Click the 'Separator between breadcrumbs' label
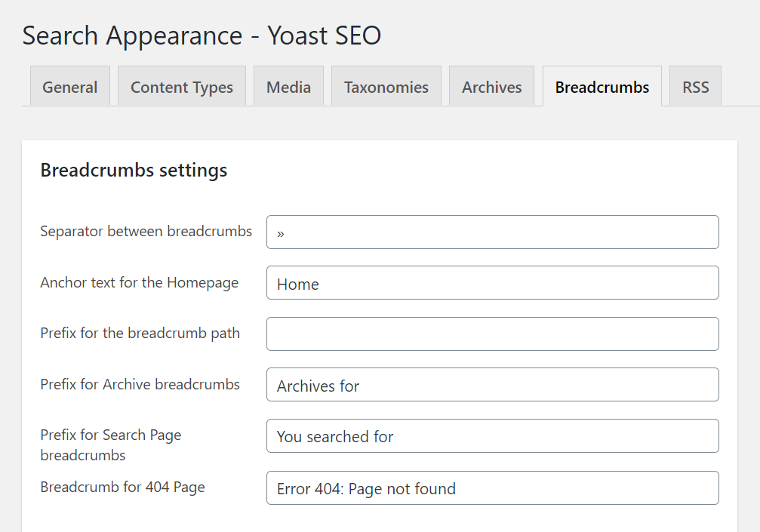760x532 pixels. (x=146, y=232)
